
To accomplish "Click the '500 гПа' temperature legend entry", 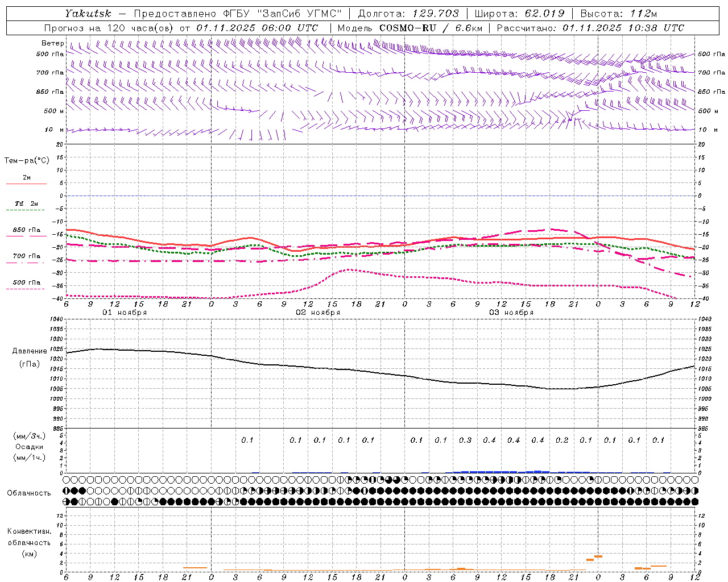I will (26, 282).
